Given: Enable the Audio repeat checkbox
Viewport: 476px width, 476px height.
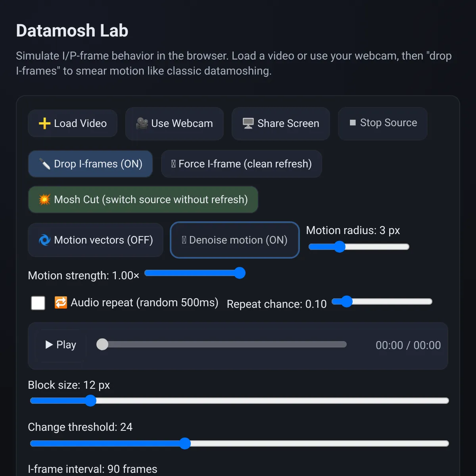Looking at the screenshot, I should 38,303.
